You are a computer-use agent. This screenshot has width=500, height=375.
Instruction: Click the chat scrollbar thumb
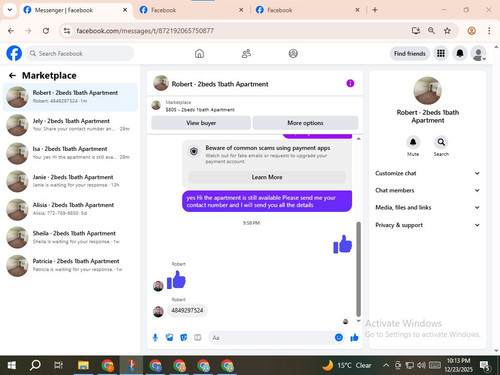pos(359,269)
